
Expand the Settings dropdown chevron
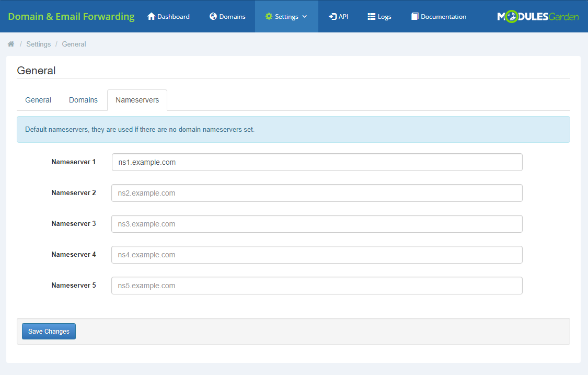305,16
